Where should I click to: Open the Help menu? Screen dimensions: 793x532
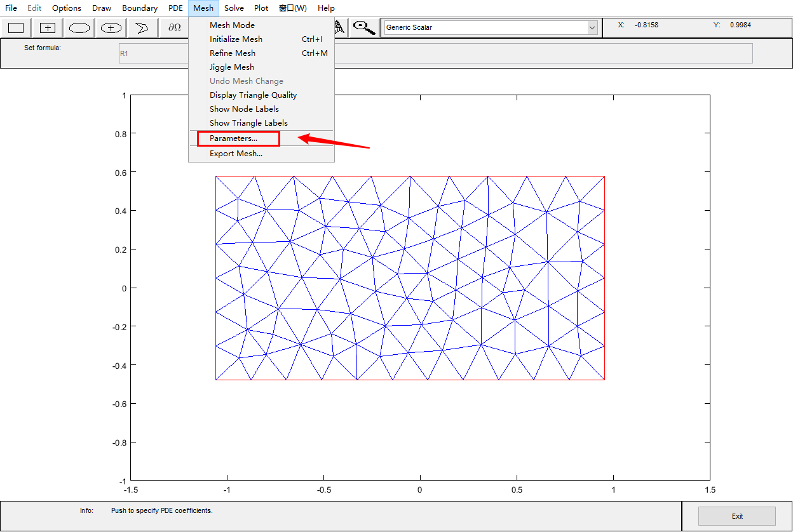pyautogui.click(x=326, y=8)
